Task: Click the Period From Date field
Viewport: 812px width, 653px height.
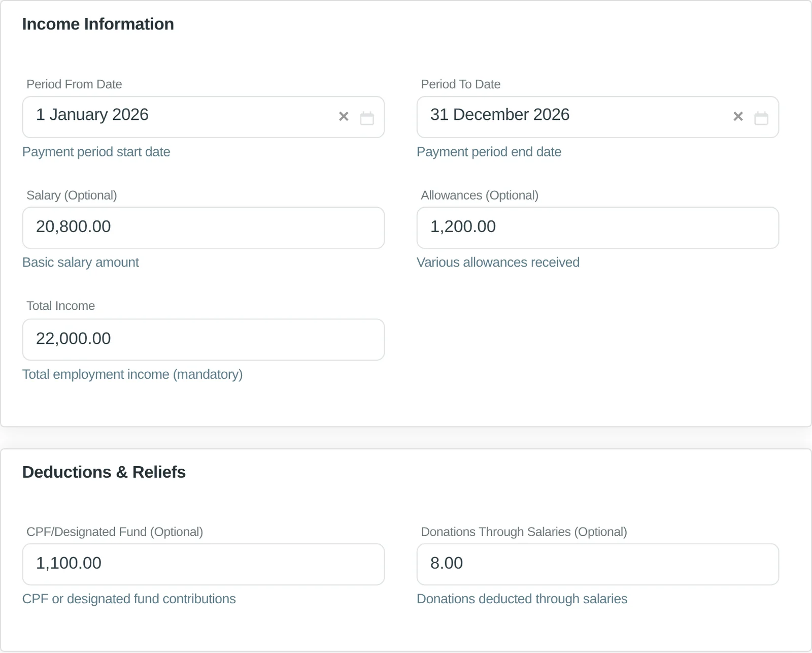Action: pos(204,117)
